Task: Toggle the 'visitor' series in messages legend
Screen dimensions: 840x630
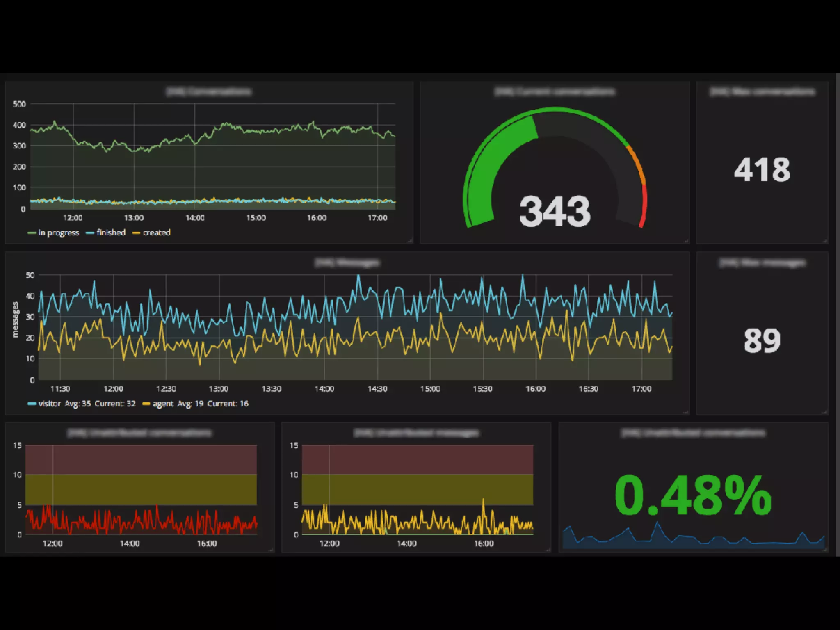Action: (x=50, y=404)
